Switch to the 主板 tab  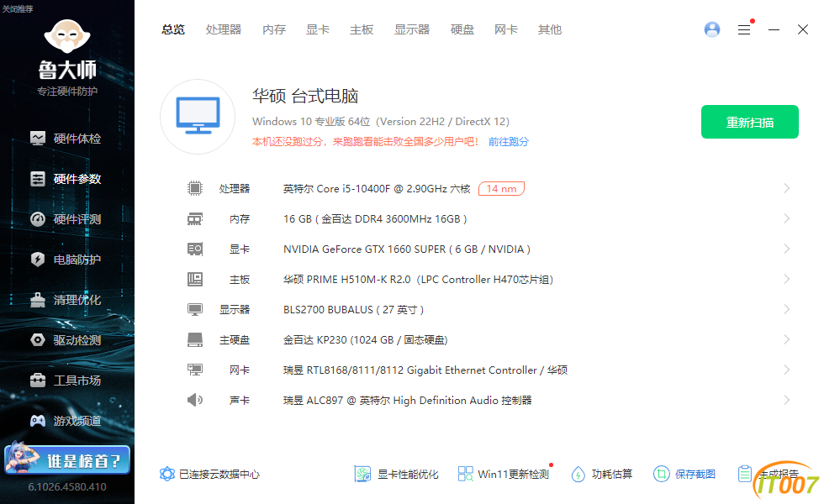[362, 30]
